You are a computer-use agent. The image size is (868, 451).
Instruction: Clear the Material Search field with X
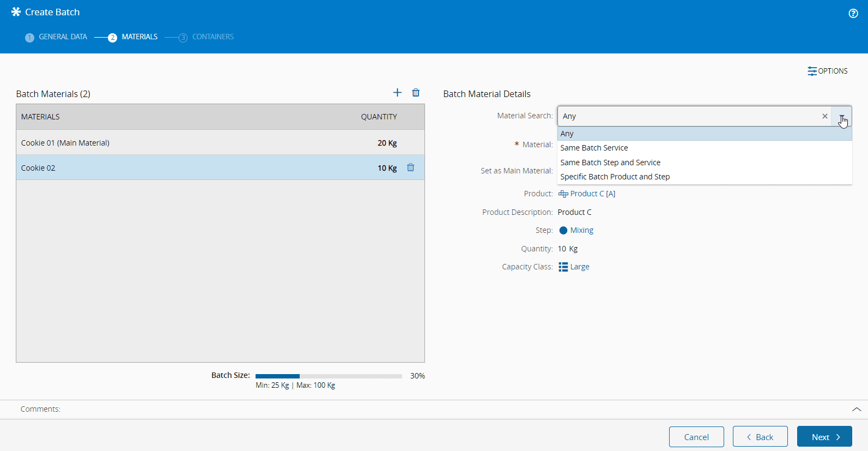[x=824, y=116]
